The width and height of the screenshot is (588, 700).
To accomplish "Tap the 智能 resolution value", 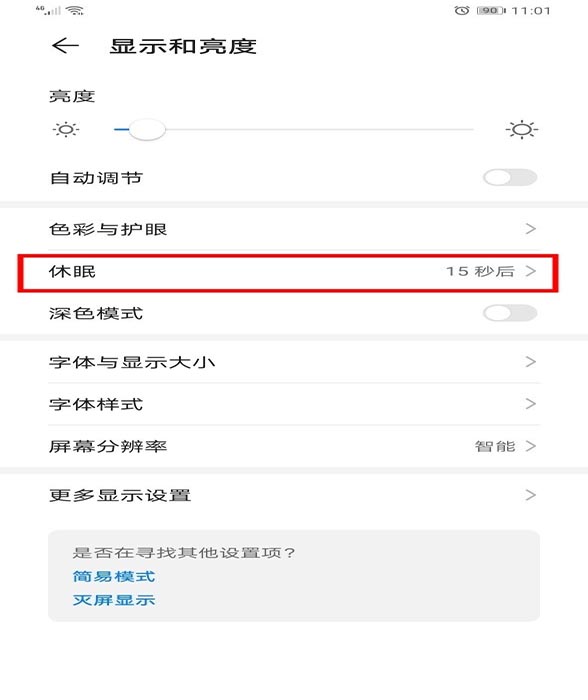I will [495, 446].
